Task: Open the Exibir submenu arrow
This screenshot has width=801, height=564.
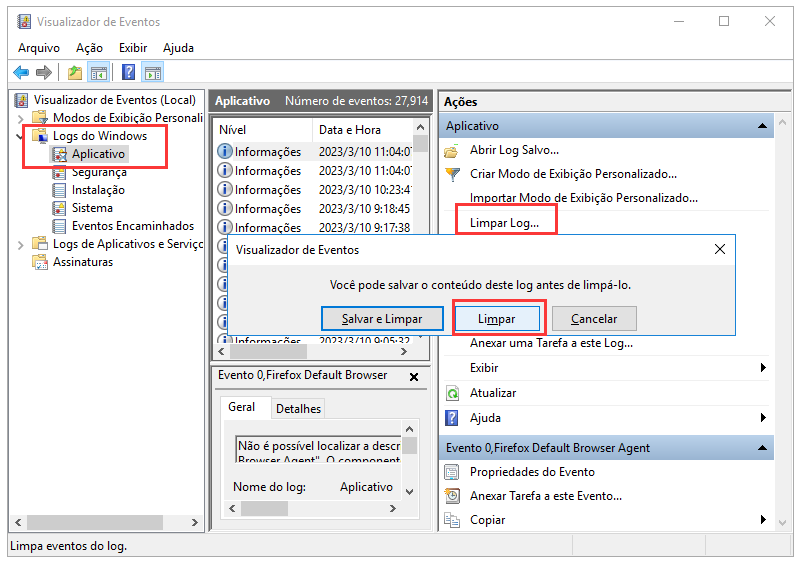Action: click(x=763, y=368)
